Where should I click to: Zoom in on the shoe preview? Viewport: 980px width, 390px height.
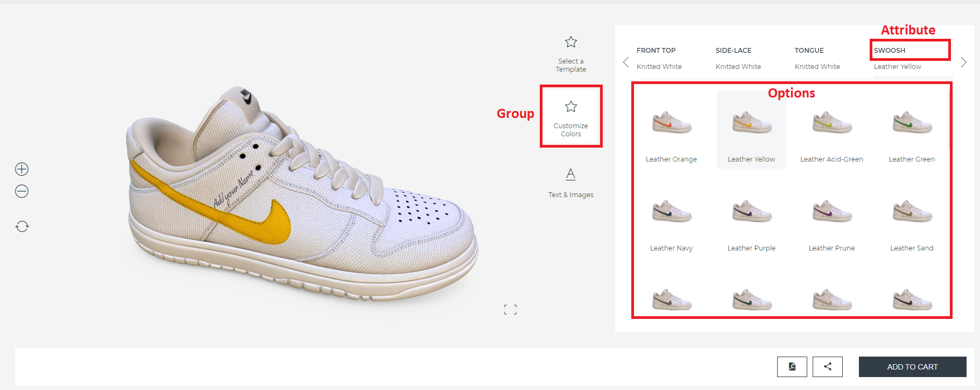point(22,169)
